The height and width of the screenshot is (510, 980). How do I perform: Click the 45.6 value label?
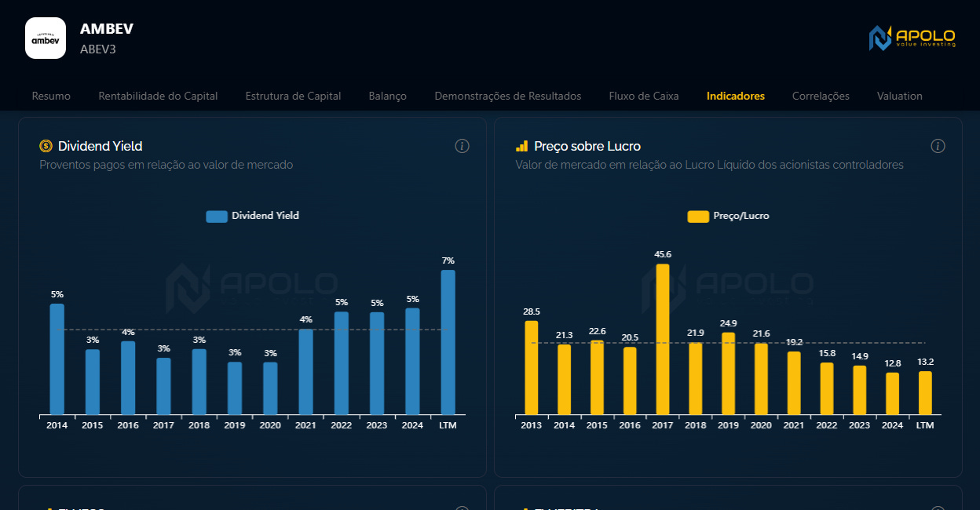coord(663,254)
